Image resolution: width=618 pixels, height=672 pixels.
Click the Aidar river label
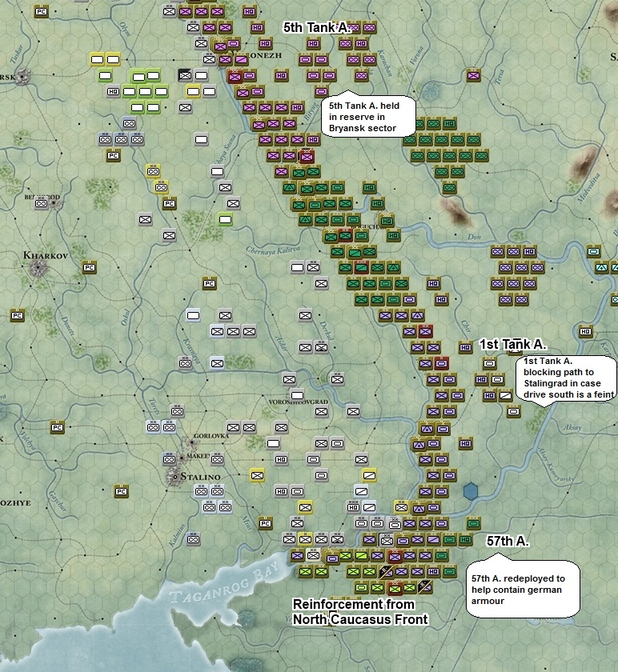tap(280, 344)
